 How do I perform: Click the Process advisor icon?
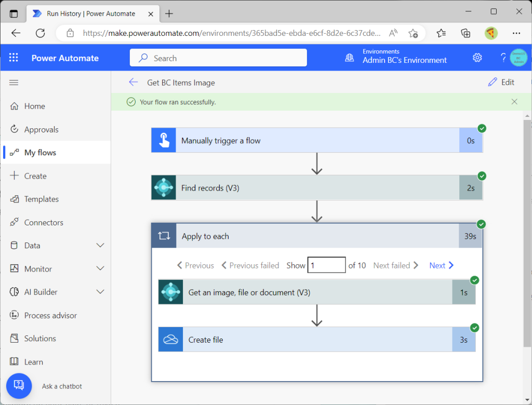click(x=14, y=315)
